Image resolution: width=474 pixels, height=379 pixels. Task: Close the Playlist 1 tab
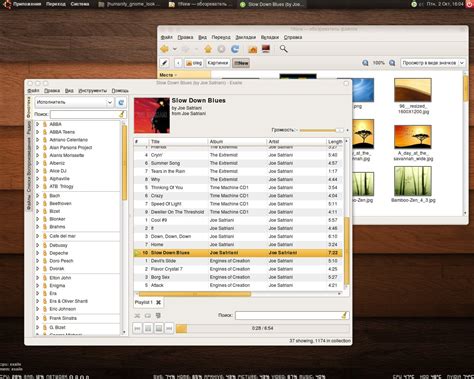(158, 302)
